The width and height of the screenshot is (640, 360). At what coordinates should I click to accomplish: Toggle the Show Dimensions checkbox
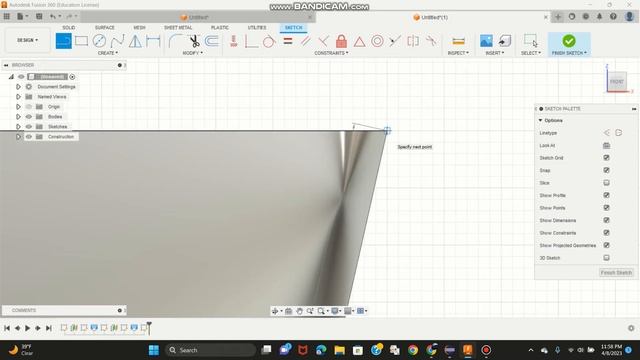pos(607,220)
